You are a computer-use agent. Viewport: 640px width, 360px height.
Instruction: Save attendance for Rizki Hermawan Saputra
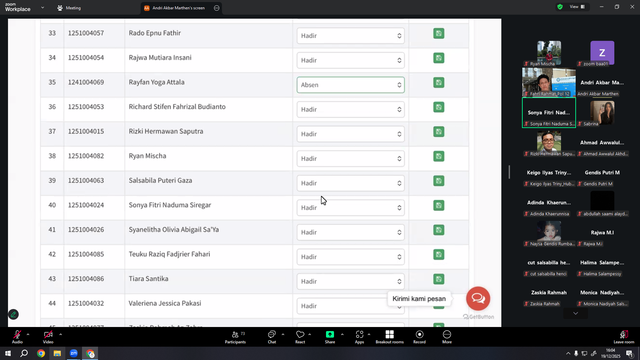439,132
